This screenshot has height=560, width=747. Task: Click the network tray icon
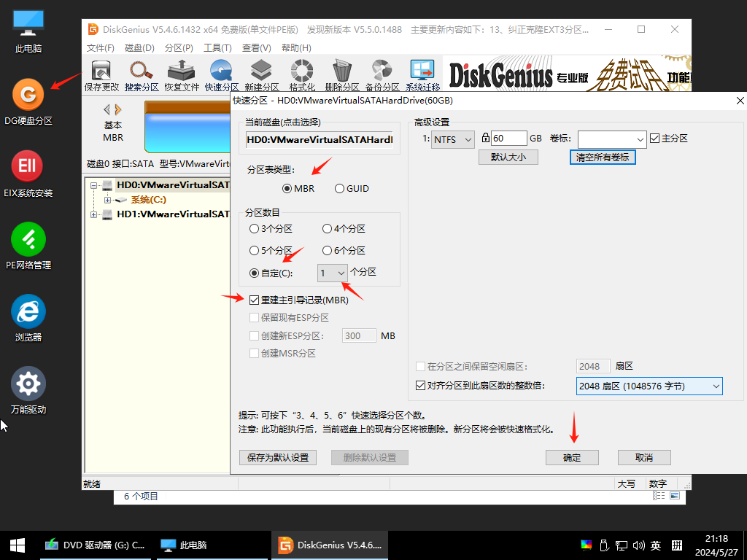[622, 545]
